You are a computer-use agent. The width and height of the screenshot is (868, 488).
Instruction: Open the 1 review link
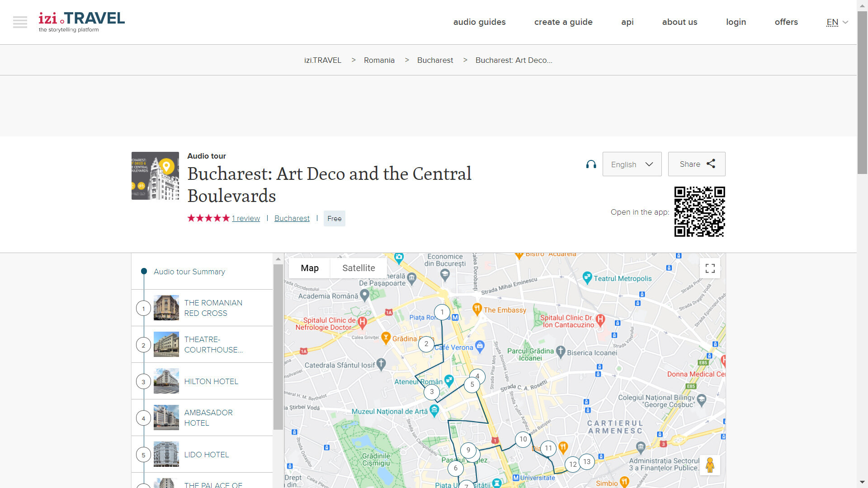coord(246,218)
